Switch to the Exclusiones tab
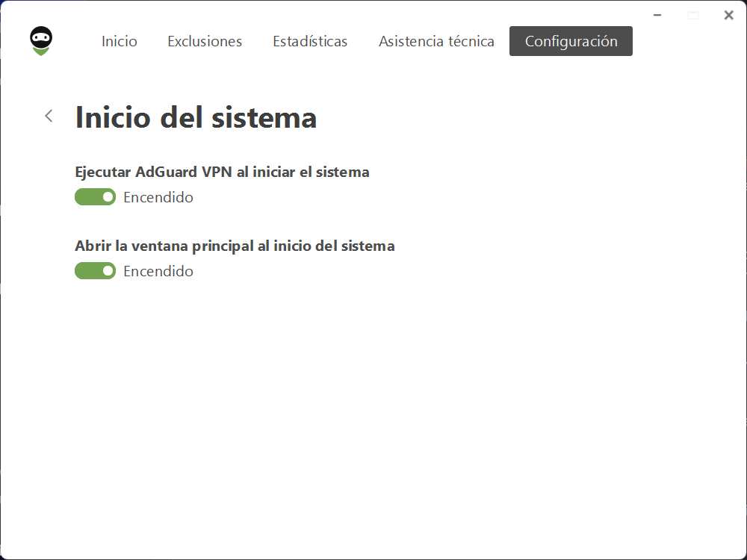Screen dimensions: 747x560 [205, 41]
